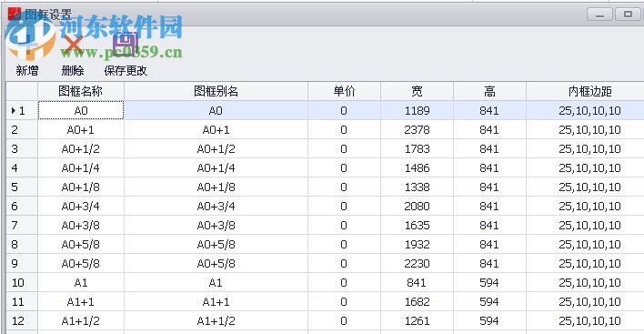
Task: Click width value 1635
Action: tap(417, 225)
